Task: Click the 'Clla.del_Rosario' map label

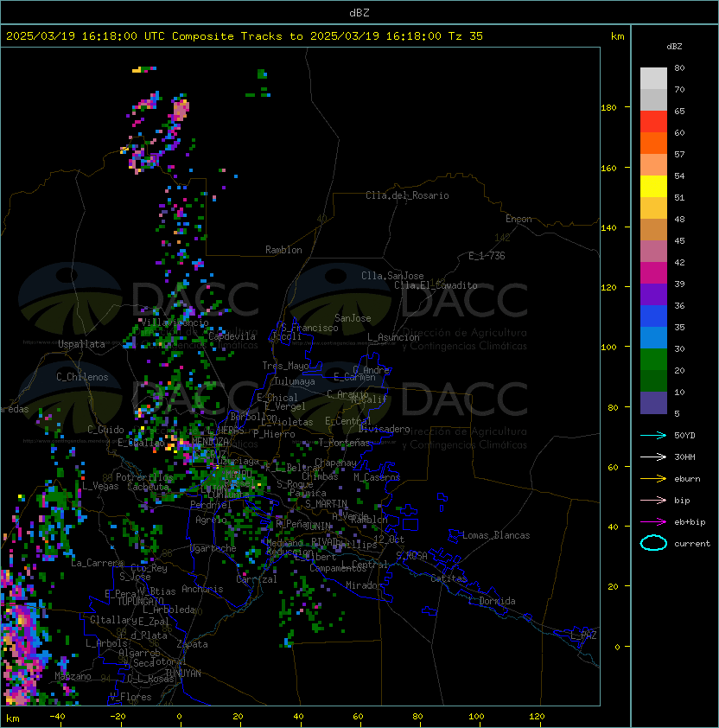Action: tap(407, 195)
